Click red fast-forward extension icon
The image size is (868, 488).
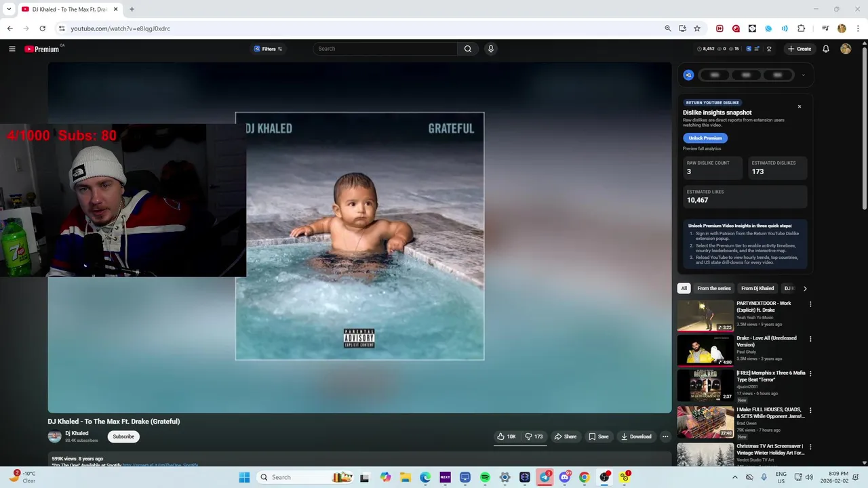pyautogui.click(x=719, y=28)
